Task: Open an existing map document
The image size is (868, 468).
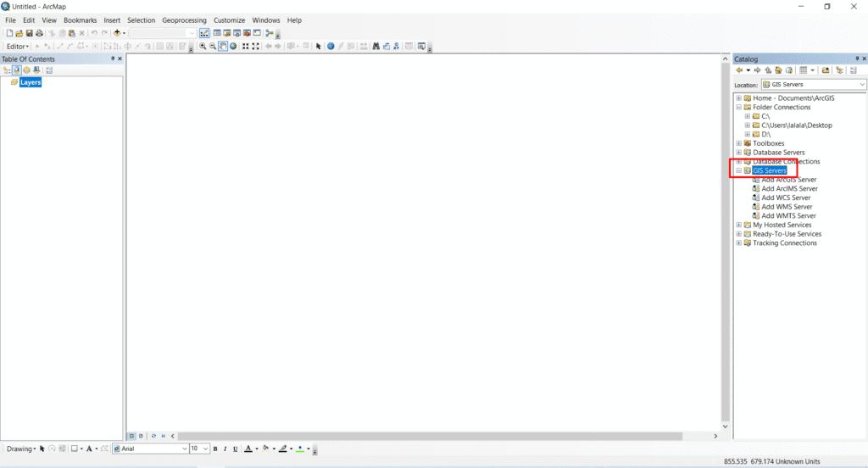Action: (x=19, y=33)
